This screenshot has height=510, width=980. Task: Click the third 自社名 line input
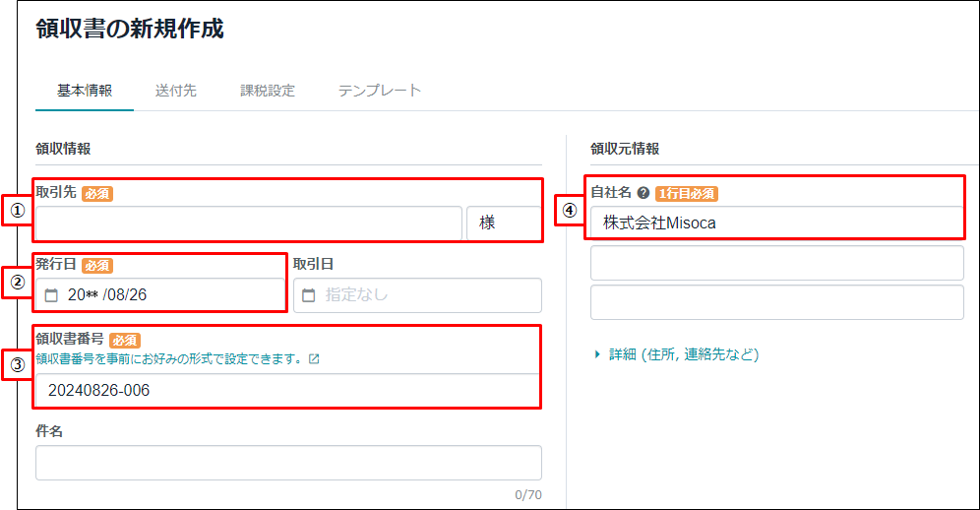(777, 302)
